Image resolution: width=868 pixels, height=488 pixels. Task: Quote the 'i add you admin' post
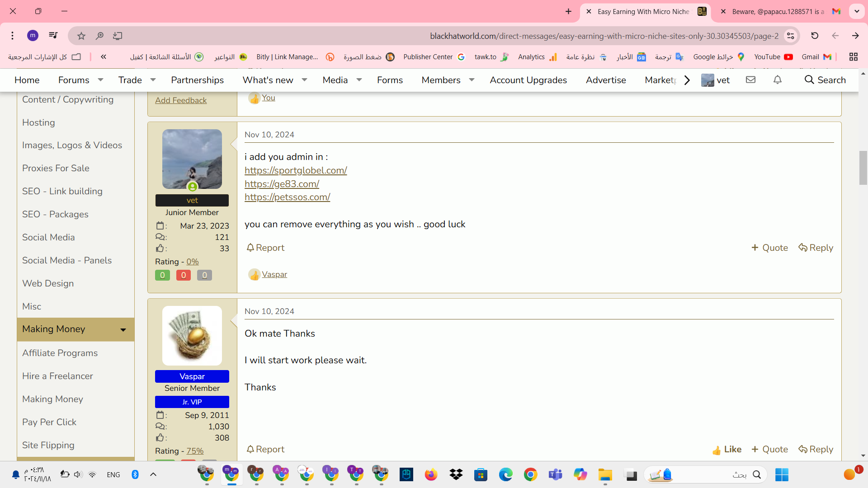[x=769, y=248]
